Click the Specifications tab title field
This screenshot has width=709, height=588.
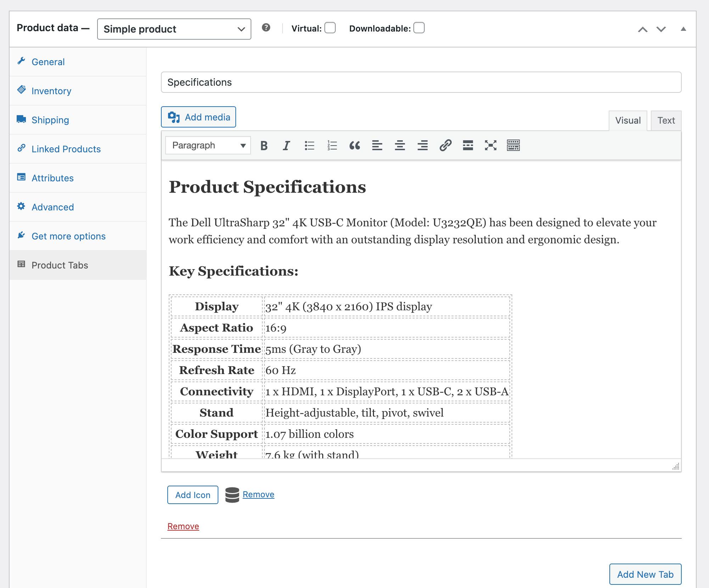click(422, 82)
